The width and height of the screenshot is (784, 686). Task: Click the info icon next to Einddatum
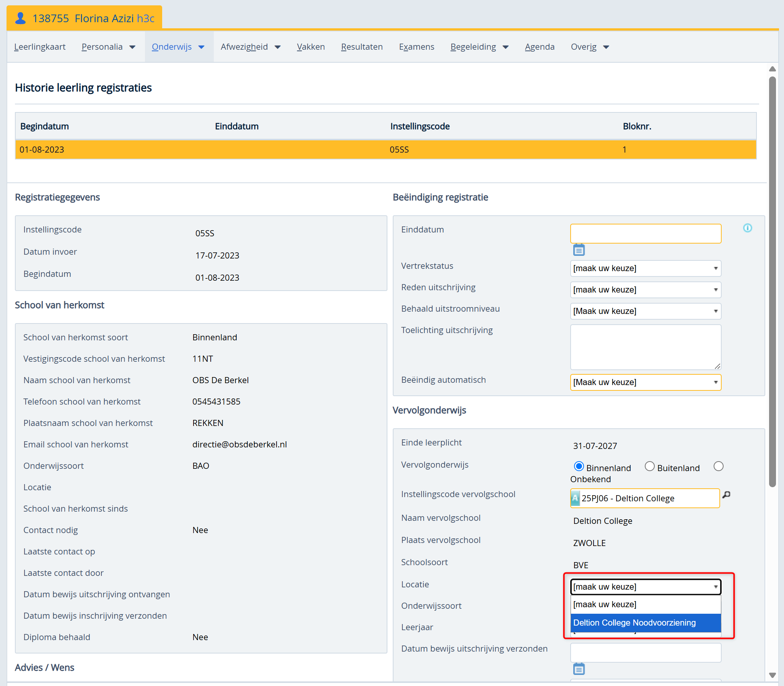point(747,228)
